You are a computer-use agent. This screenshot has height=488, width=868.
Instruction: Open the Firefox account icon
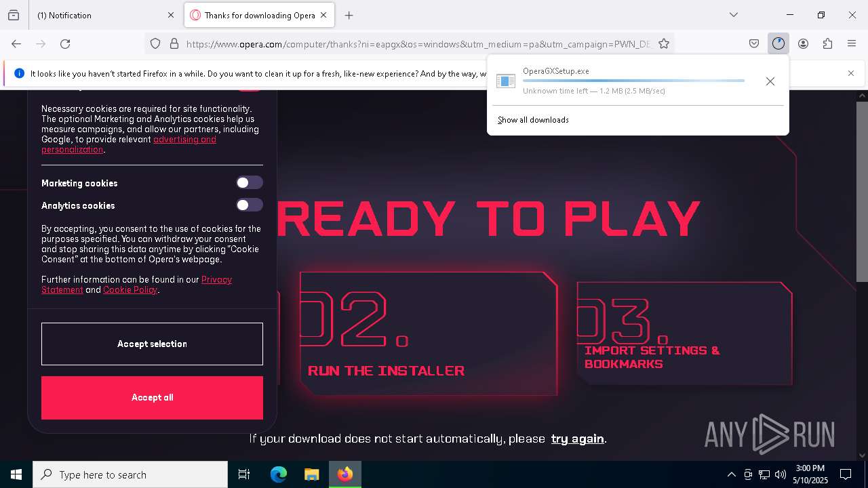coord(803,43)
